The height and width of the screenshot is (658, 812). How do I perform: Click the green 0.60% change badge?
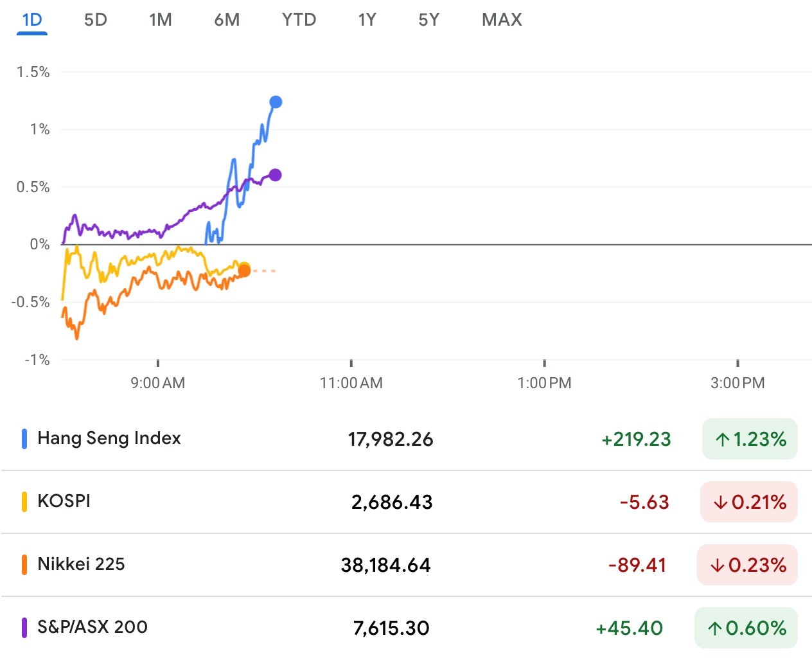coord(746,628)
